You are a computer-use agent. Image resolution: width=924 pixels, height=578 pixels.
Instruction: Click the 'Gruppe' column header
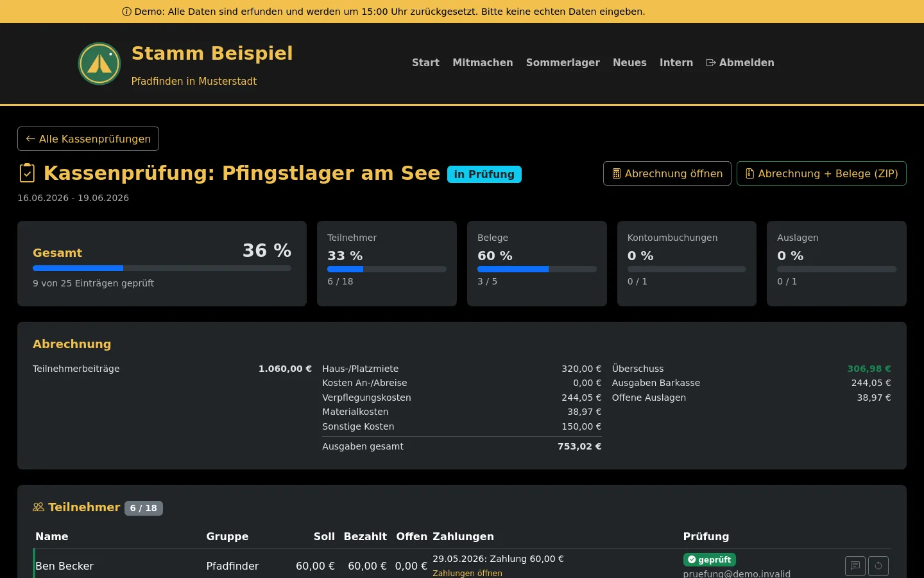(x=227, y=536)
